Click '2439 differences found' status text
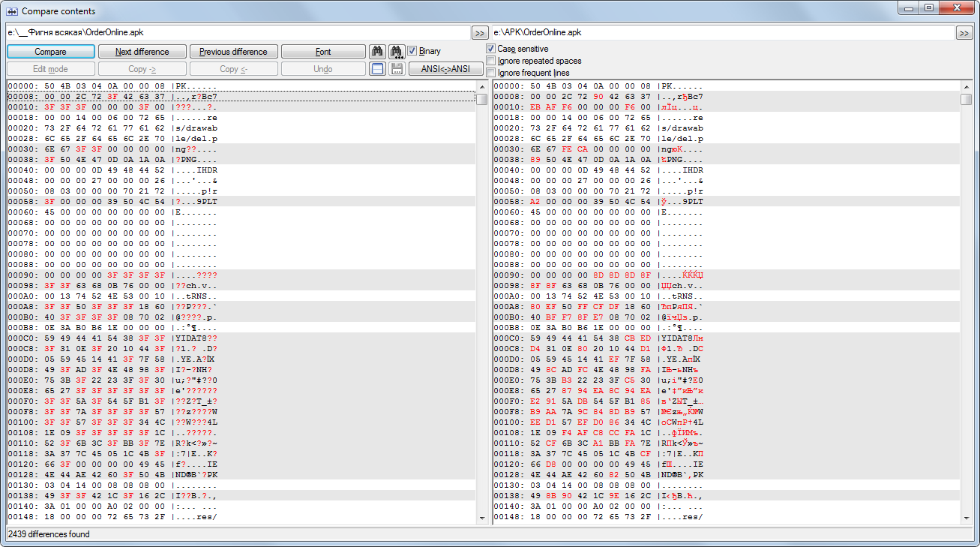980x547 pixels. pos(49,534)
